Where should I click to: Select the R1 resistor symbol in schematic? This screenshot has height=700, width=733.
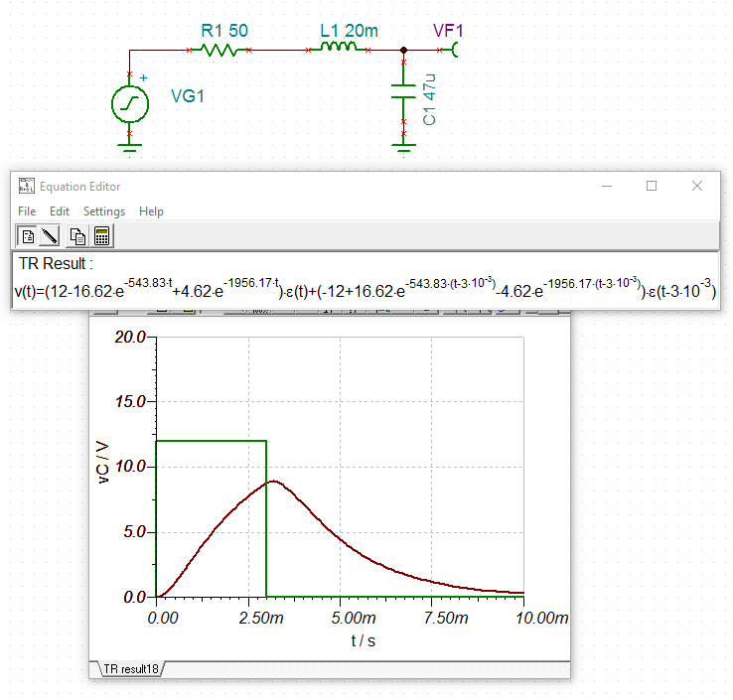click(220, 49)
